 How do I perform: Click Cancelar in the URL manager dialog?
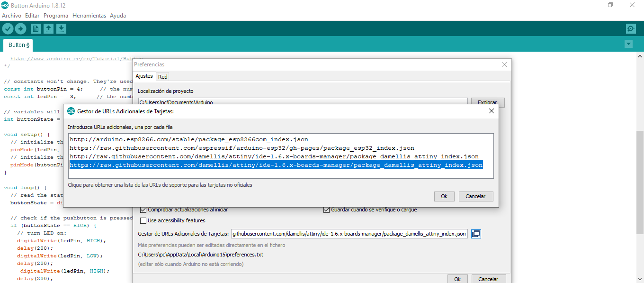coord(475,196)
